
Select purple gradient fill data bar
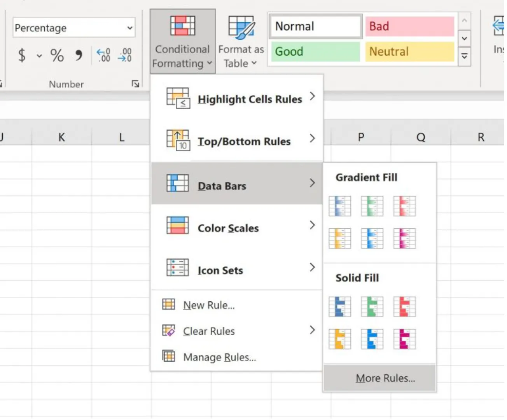(404, 238)
